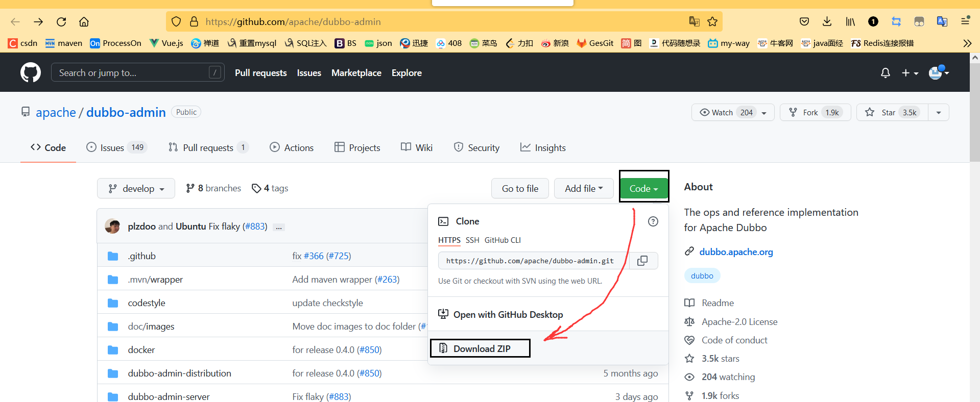The image size is (980, 402).
Task: Open Marketplace in top nav
Action: [356, 73]
